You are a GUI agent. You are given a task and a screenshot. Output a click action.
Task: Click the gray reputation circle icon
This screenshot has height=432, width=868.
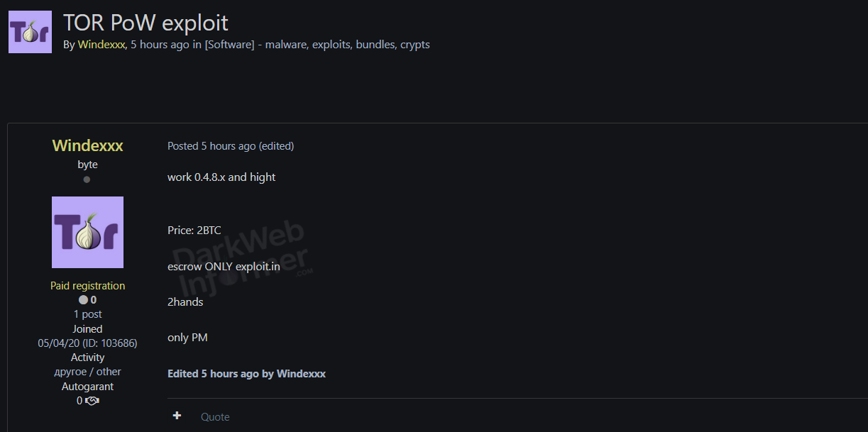[83, 300]
